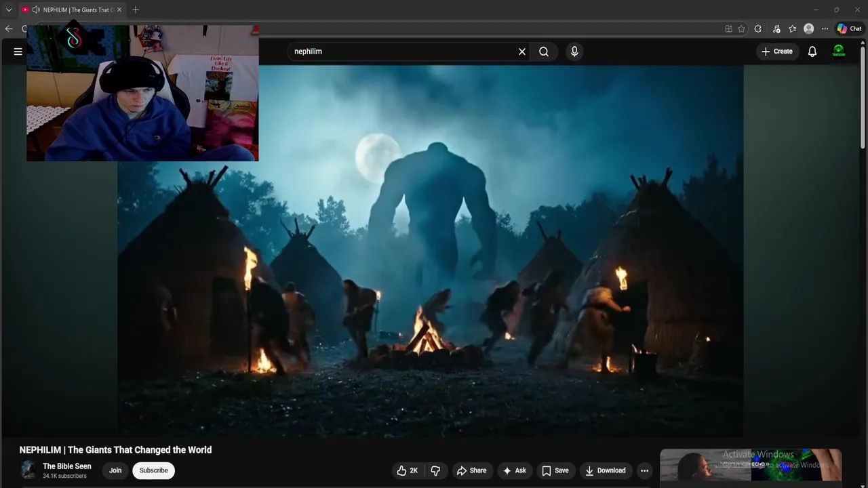868x488 pixels.
Task: Open more actions three-dot menu
Action: [x=645, y=470]
